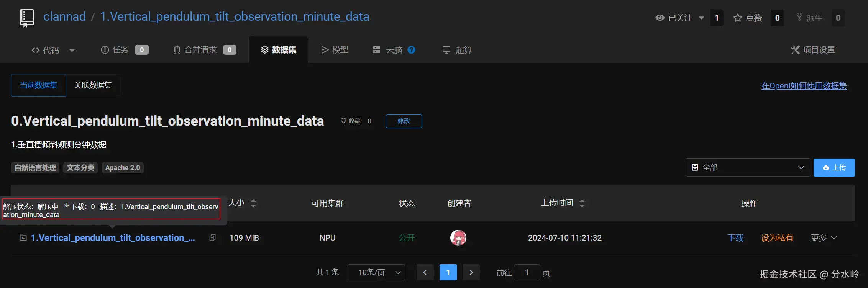This screenshot has height=288, width=868.
Task: Open the 全部 filter dropdown
Action: [748, 167]
